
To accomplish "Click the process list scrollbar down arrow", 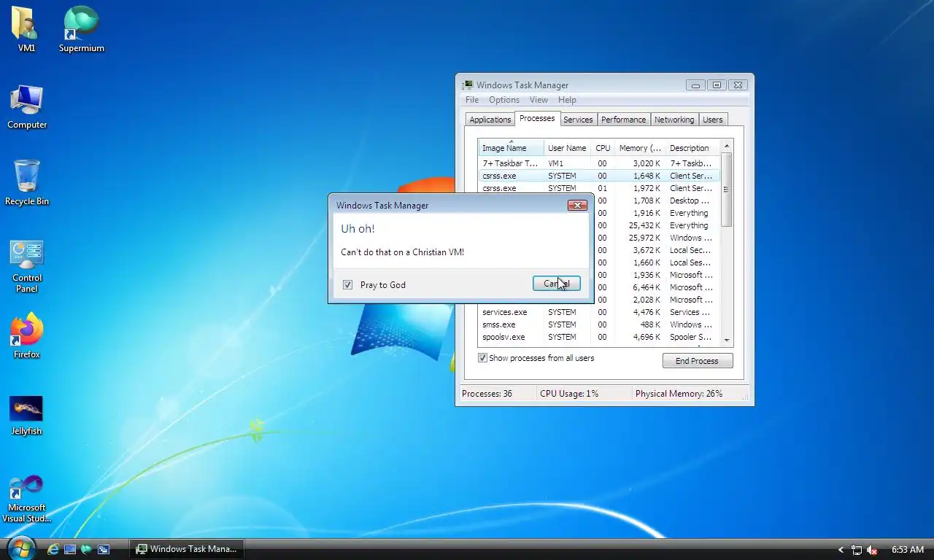I will 726,340.
